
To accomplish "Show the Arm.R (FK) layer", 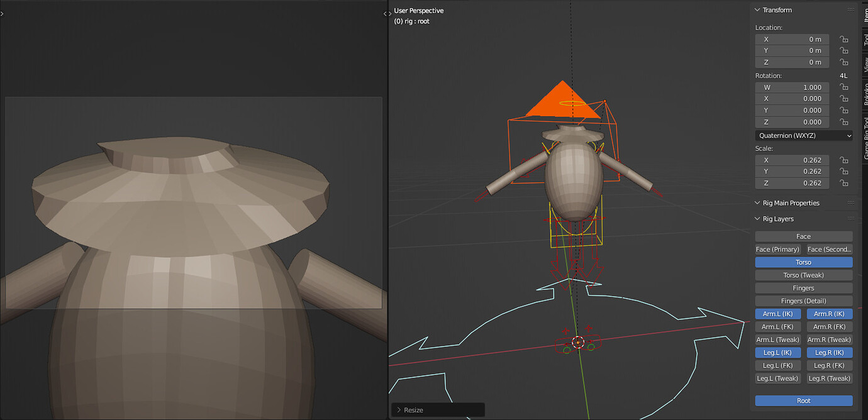I will [x=830, y=327].
